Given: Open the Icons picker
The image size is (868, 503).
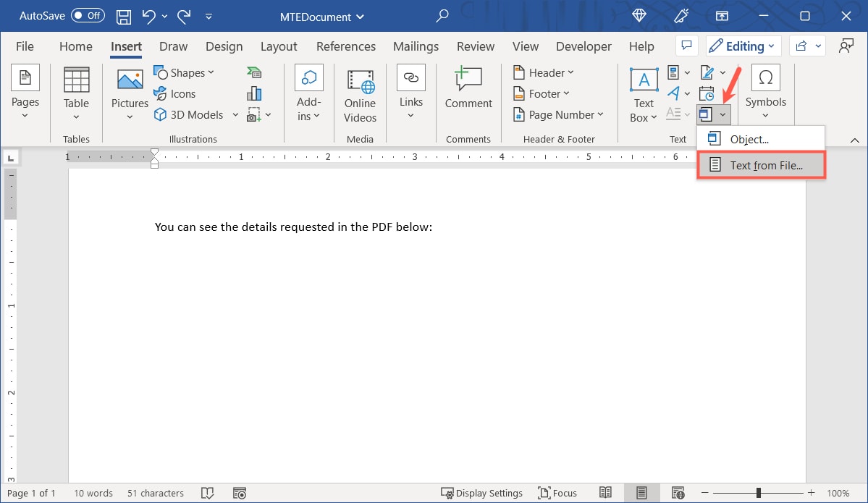Looking at the screenshot, I should 175,93.
